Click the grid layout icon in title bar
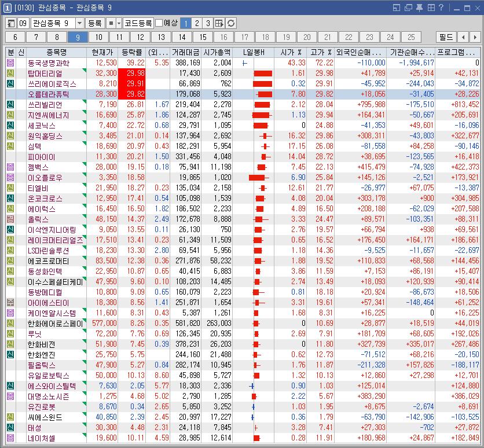 point(431,8)
